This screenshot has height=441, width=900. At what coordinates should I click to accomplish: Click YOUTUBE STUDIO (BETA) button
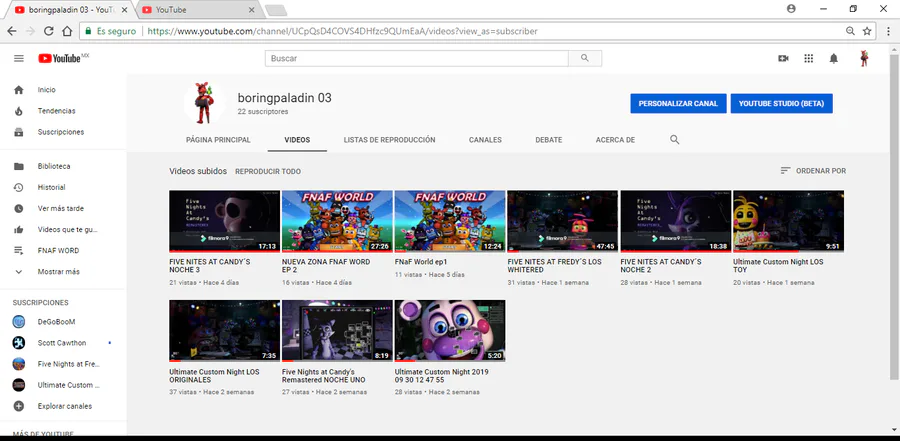[781, 103]
